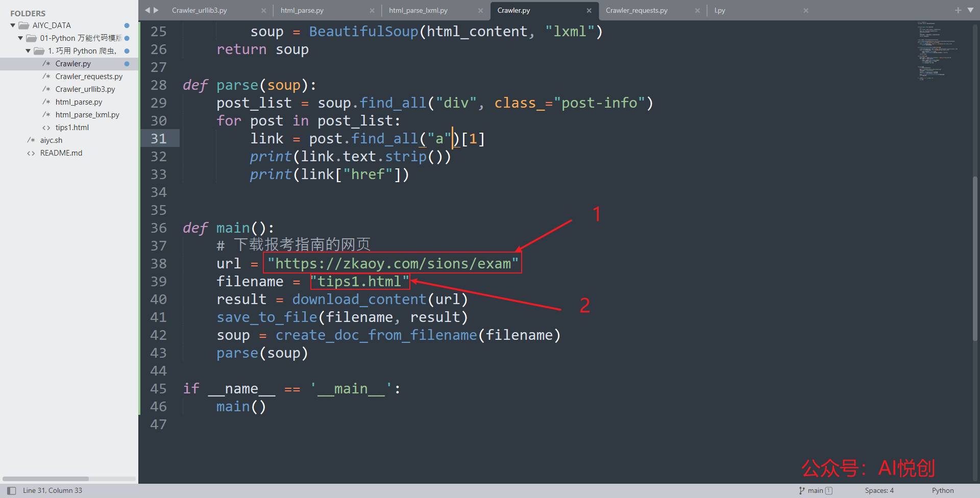Click 'download_content' on line 40
The height and width of the screenshot is (498, 980).
(x=359, y=299)
